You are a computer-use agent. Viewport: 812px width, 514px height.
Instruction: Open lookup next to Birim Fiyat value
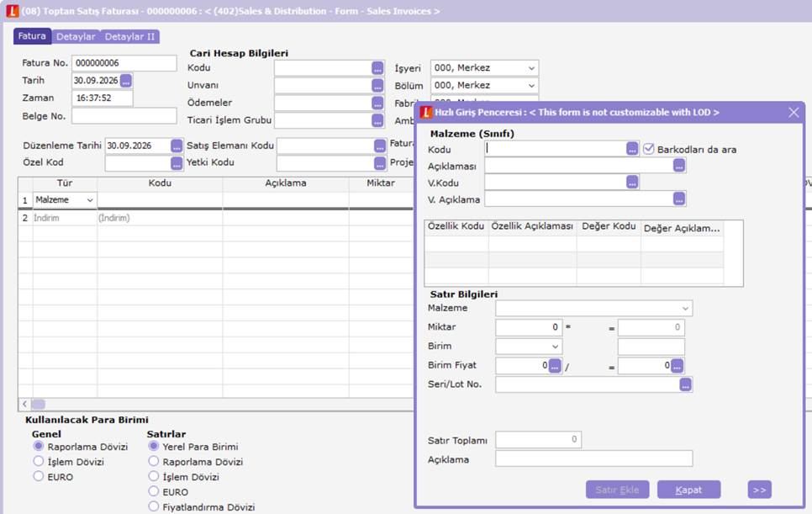[555, 366]
